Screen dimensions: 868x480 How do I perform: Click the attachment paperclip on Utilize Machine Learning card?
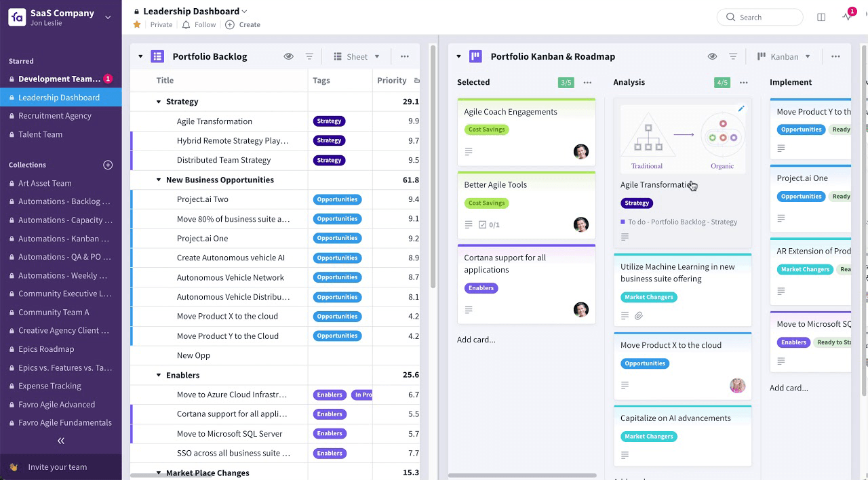(638, 316)
